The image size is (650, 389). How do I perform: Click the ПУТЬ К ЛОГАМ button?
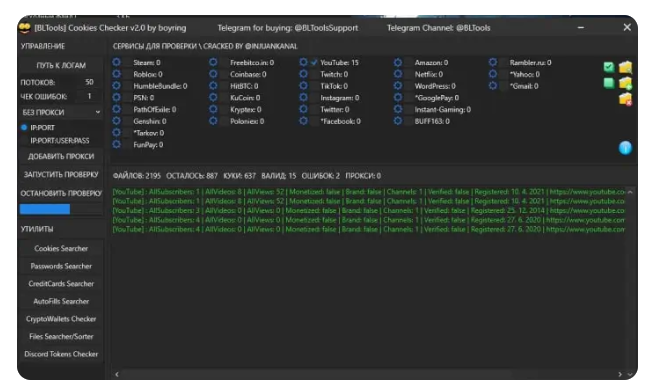click(61, 65)
